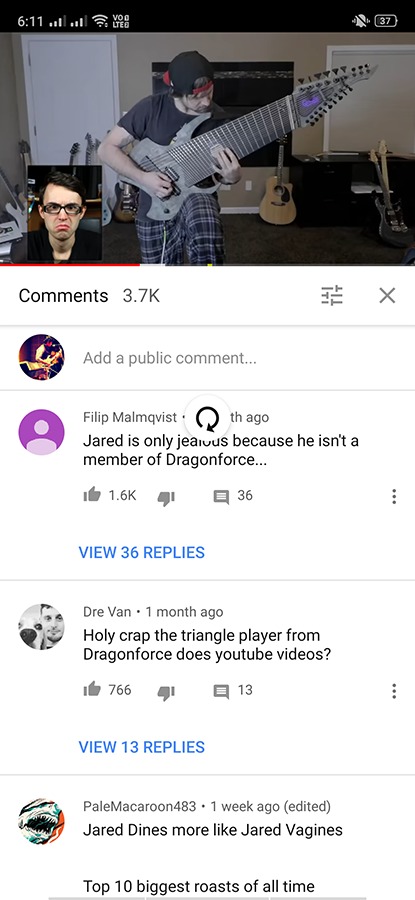Dislike Filip Malmqvist's comment
This screenshot has width=415, height=900.
tap(166, 498)
